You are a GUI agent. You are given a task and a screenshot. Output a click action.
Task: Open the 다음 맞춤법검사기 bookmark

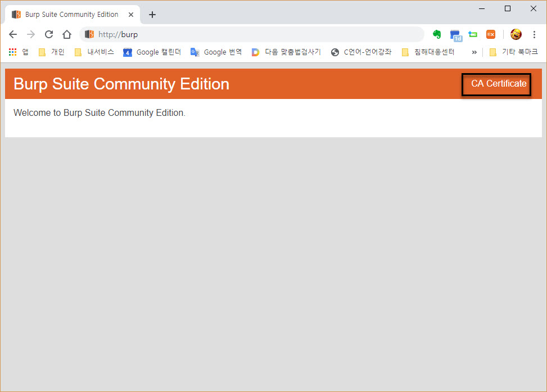(x=286, y=52)
